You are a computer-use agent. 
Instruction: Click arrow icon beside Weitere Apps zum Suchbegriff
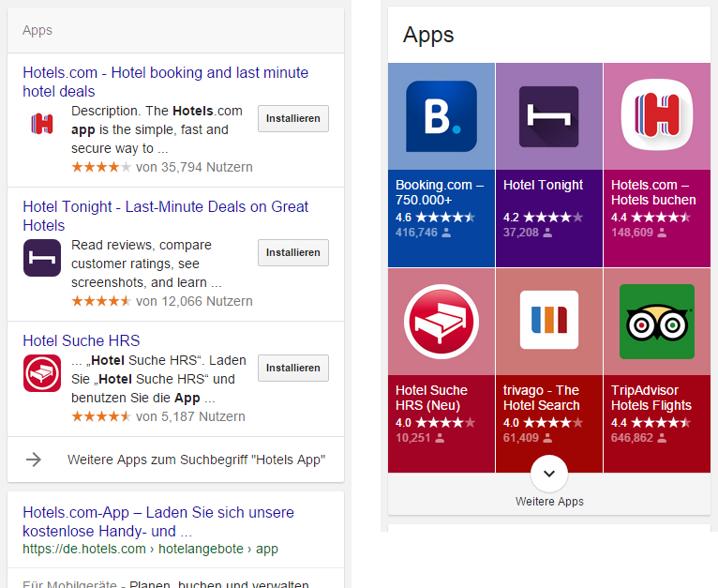click(x=34, y=460)
